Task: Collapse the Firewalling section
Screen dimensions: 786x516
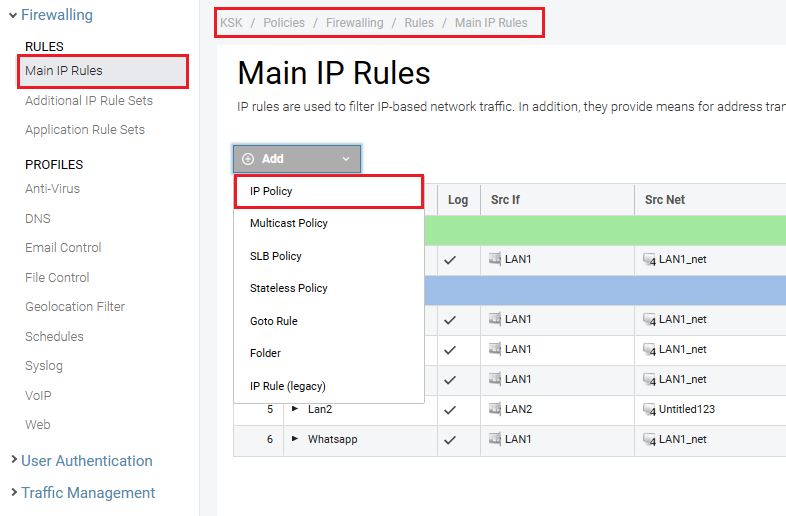Action: tap(12, 15)
